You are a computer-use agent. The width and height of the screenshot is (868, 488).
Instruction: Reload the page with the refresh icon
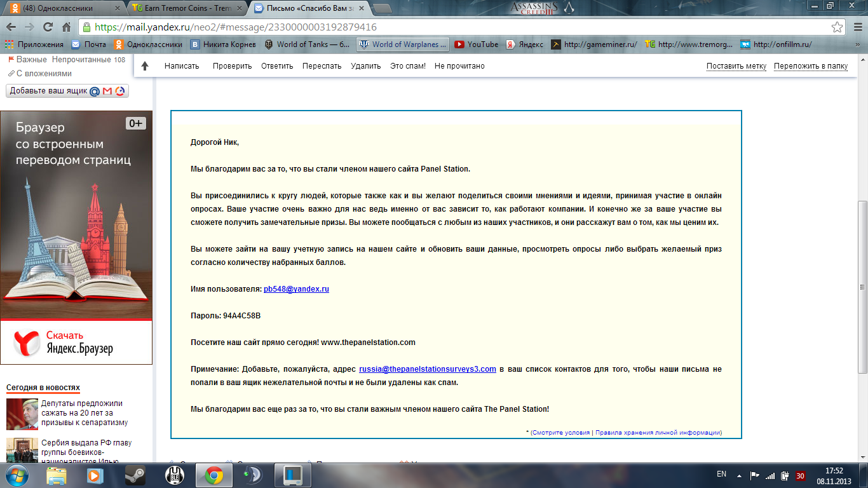point(48,27)
